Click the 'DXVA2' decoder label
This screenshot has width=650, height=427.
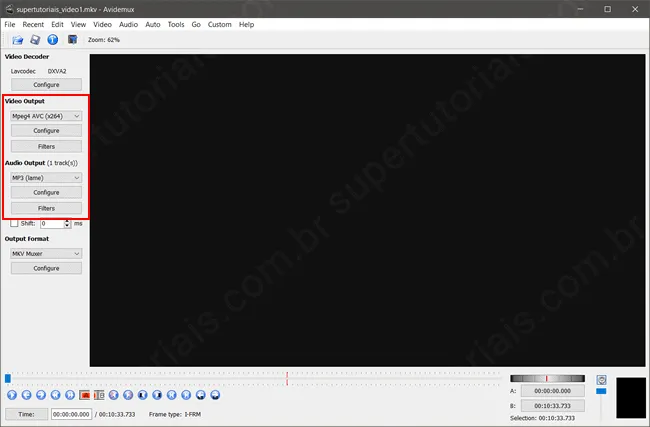57,71
